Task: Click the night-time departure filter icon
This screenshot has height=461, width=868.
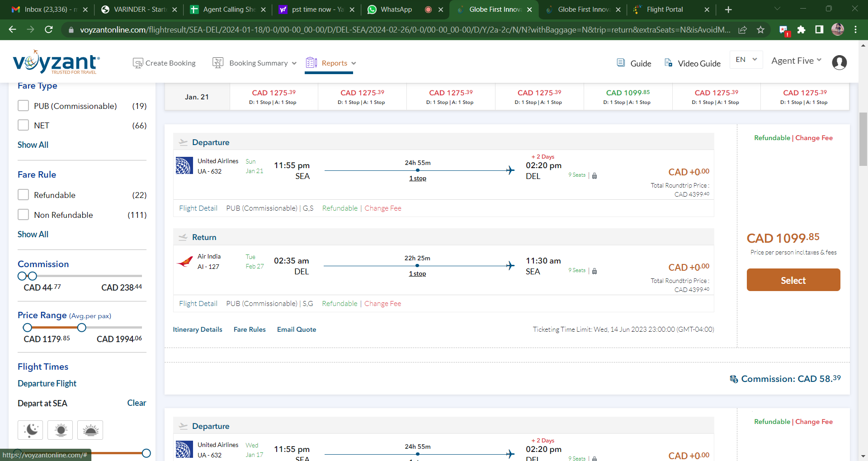Action: 30,430
